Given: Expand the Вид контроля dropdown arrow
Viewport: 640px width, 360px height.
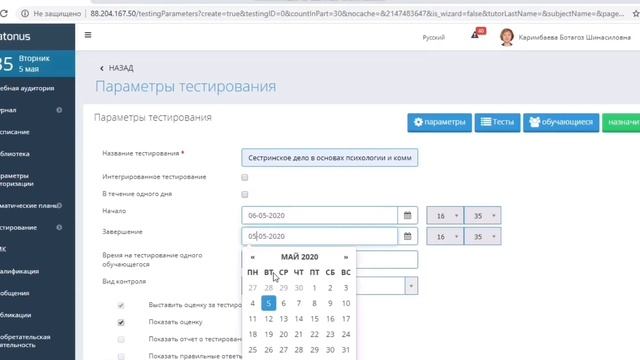Looking at the screenshot, I should click(x=411, y=286).
